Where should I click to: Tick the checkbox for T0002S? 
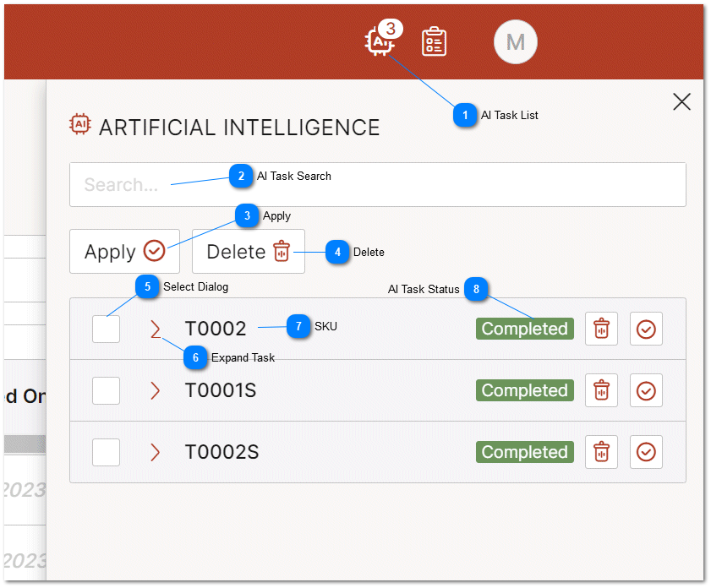[106, 452]
